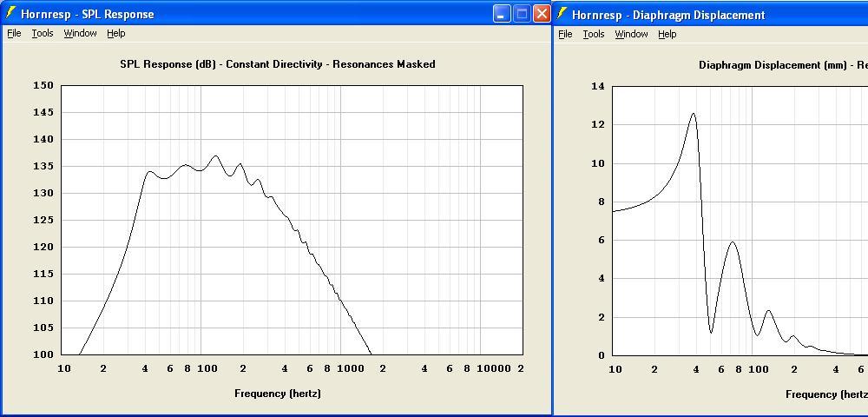This screenshot has height=417, width=868.
Task: Click the 125 dB axis label
Action: point(43,220)
